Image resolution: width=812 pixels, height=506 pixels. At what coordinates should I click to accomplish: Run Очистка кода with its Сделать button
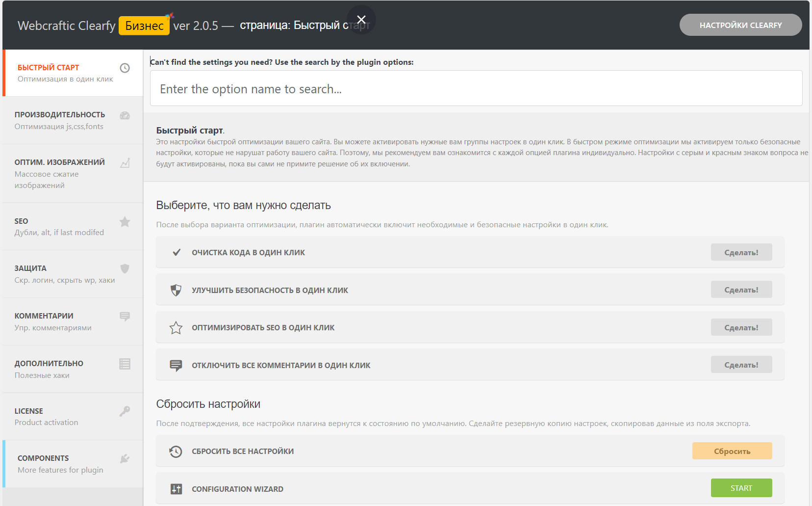[x=741, y=252]
